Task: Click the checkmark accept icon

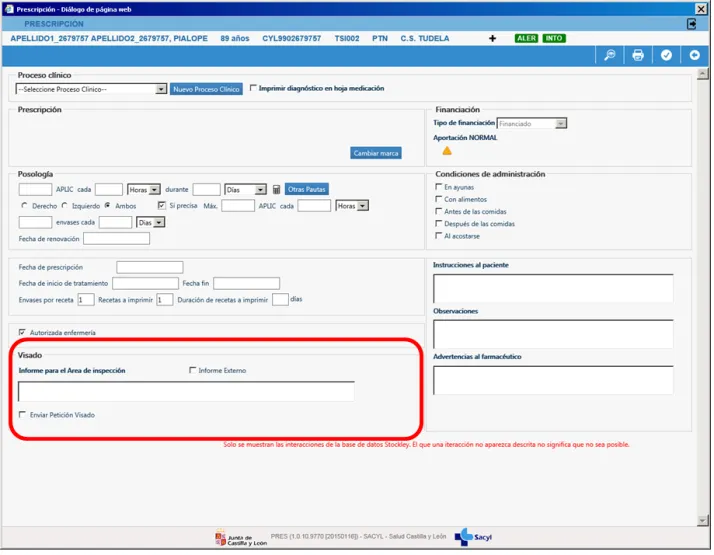Action: (666, 55)
